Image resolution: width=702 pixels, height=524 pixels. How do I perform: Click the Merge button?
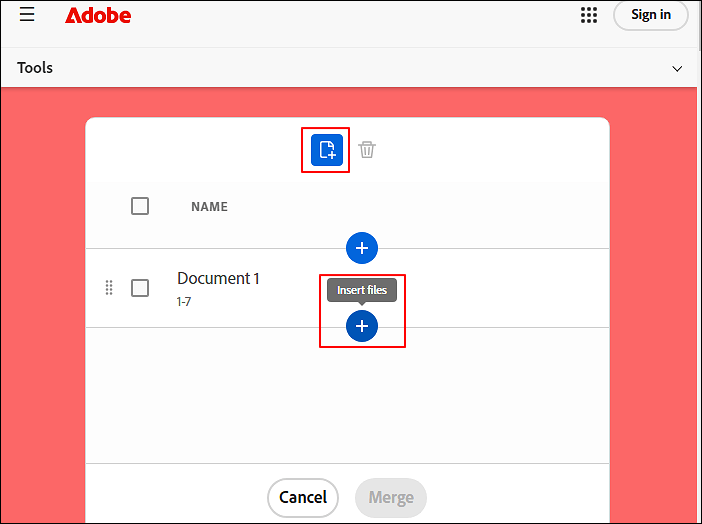[x=390, y=497]
